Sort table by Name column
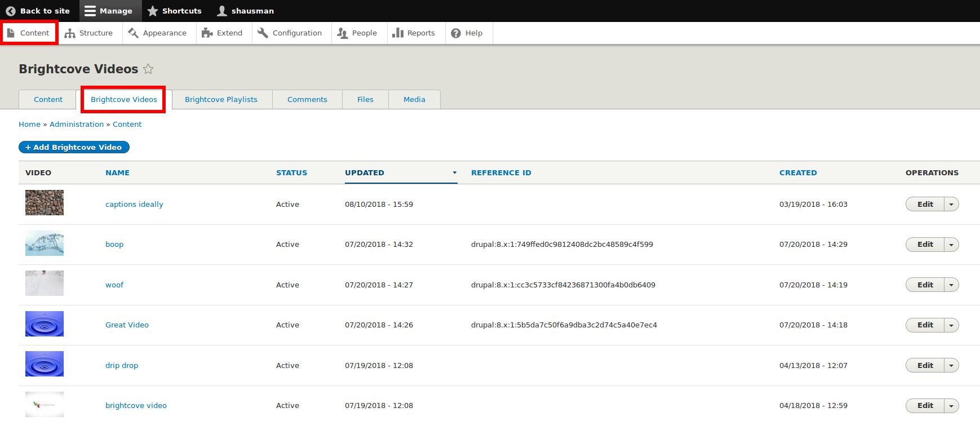This screenshot has width=980, height=421. (117, 172)
